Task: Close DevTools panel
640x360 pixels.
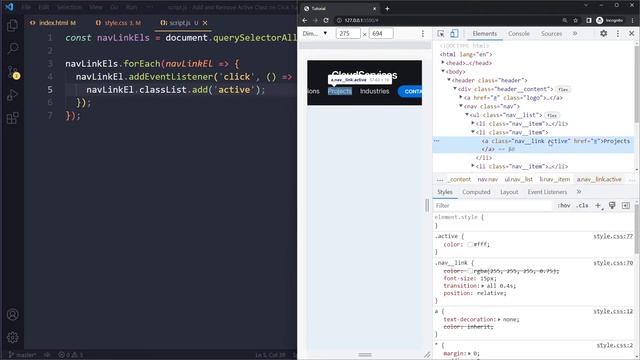Action: tap(631, 33)
